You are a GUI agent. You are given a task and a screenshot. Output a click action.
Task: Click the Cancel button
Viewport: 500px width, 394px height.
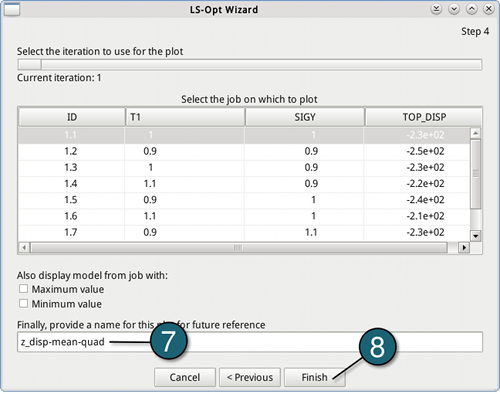[x=185, y=377]
